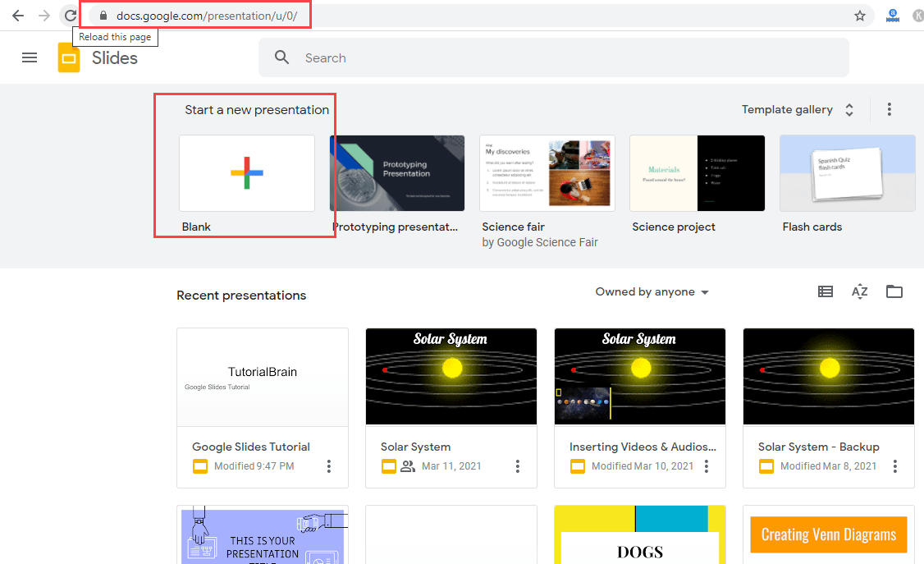The width and height of the screenshot is (924, 564).
Task: Open the THIS IS YOUR PRESENTATION thumbnail
Action: (x=263, y=535)
